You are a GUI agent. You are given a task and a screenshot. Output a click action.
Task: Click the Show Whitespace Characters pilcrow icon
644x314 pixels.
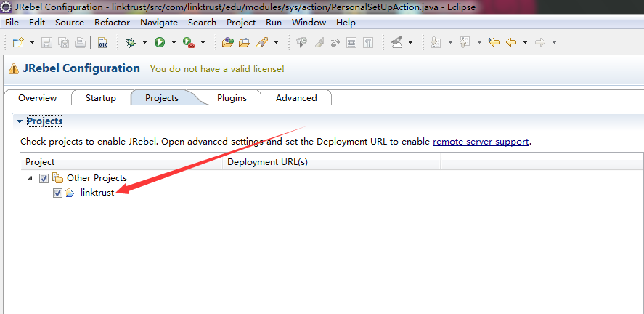[368, 42]
